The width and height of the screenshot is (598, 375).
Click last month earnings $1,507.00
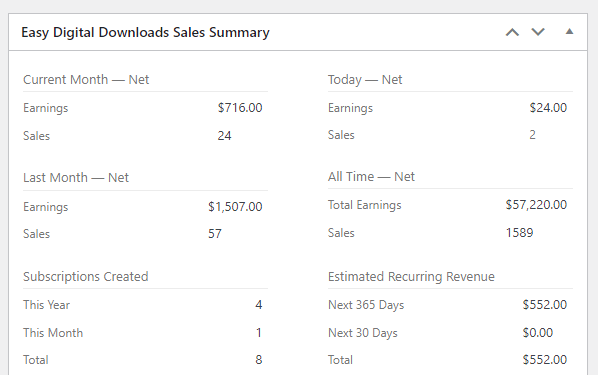click(x=235, y=207)
